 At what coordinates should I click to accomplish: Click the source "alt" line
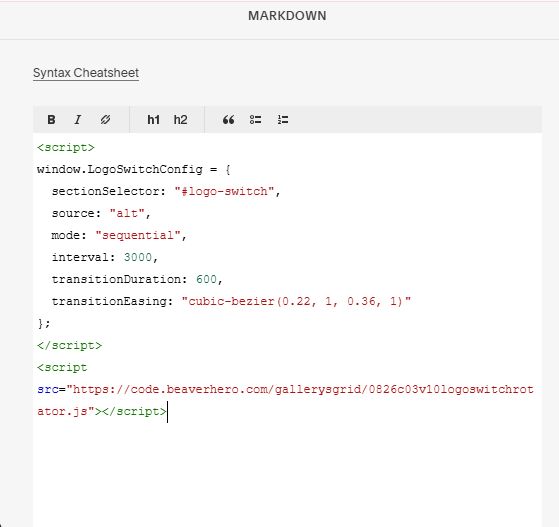click(x=101, y=213)
